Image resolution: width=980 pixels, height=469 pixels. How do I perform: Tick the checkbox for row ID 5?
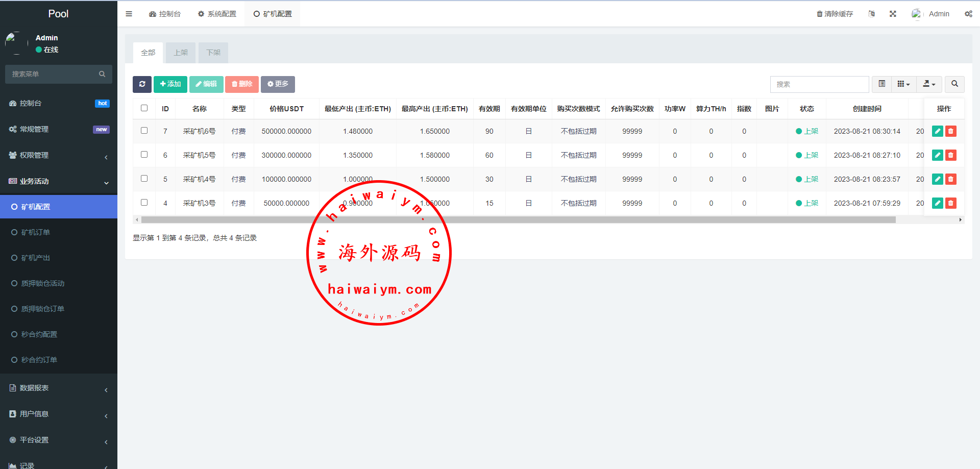point(144,179)
